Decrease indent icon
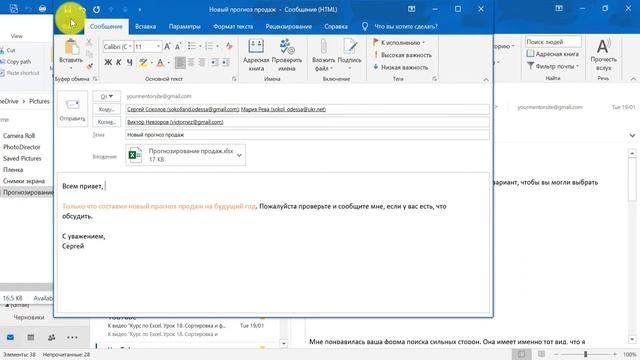This screenshot has width=640, height=360. [x=214, y=62]
